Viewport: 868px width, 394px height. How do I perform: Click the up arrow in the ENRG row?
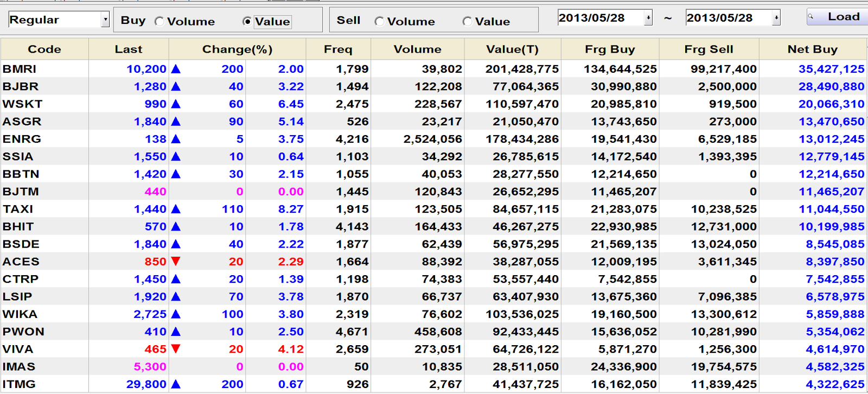click(x=176, y=139)
